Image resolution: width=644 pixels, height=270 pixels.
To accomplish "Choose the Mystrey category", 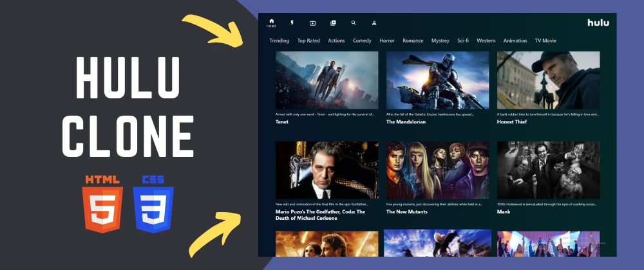I will (x=440, y=40).
